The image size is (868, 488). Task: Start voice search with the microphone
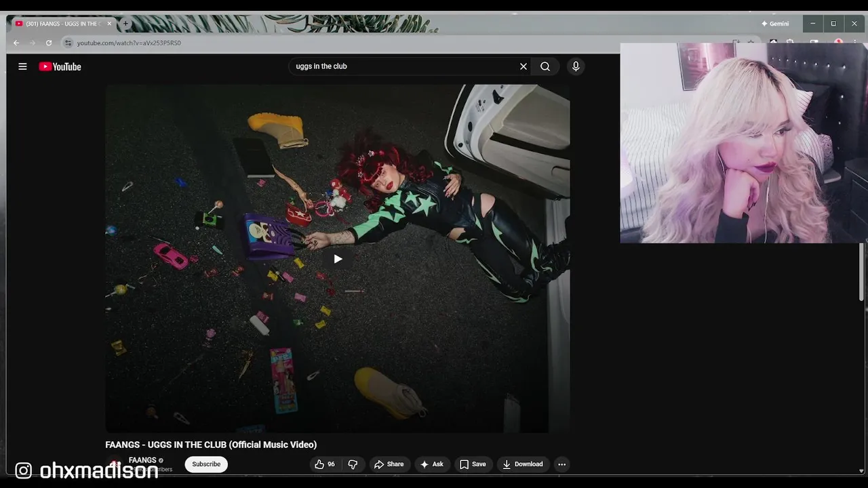576,66
